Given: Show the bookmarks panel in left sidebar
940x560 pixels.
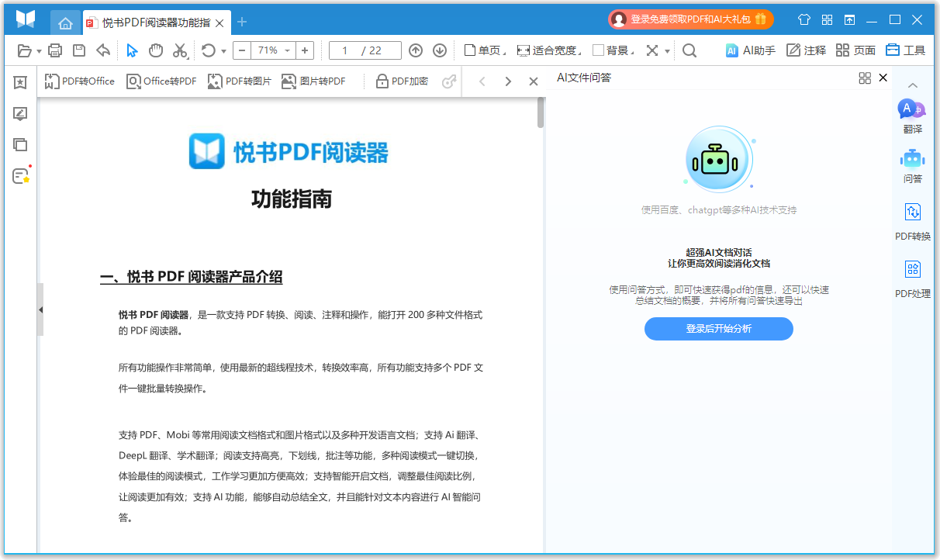Looking at the screenshot, I should 19,82.
